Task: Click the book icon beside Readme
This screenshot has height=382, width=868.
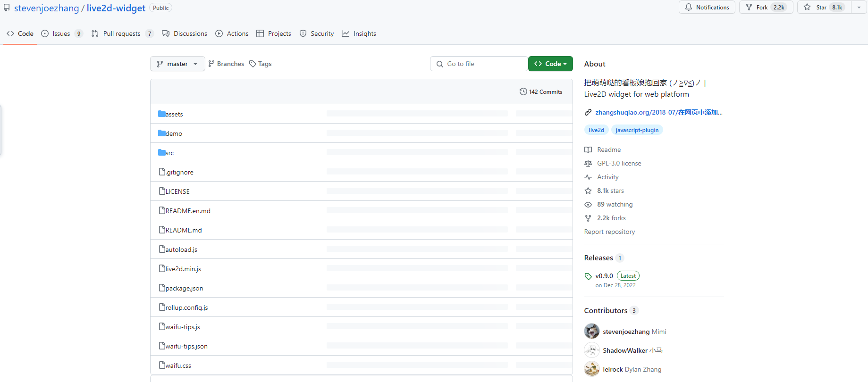Action: tap(588, 149)
